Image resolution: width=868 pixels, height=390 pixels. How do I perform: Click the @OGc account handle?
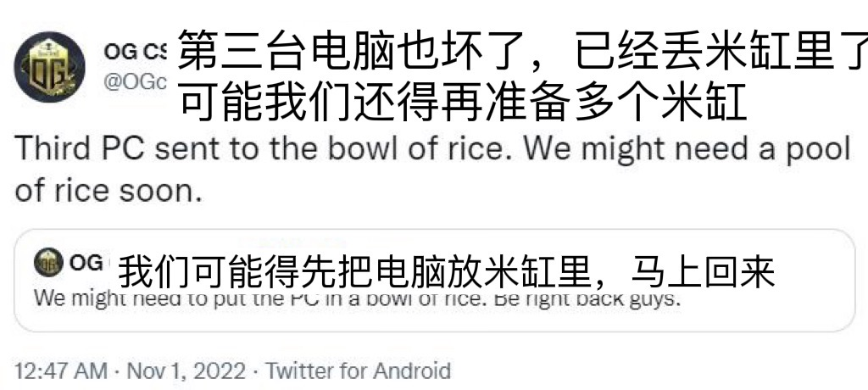135,82
